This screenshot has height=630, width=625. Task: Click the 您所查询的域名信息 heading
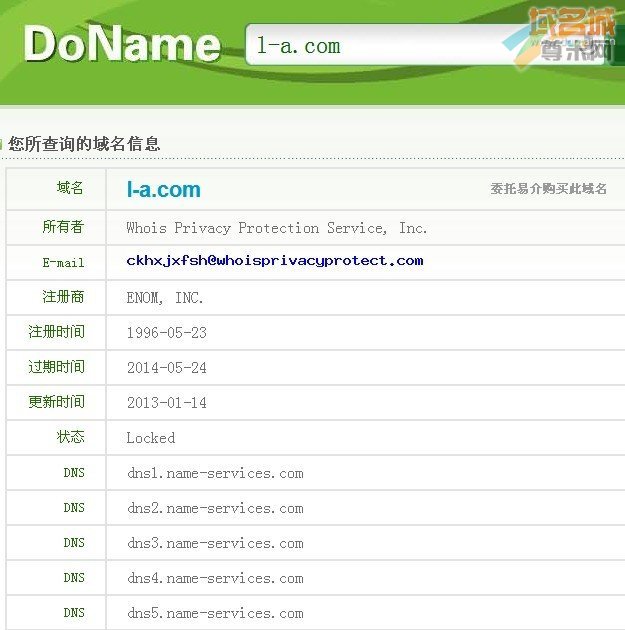coord(84,143)
